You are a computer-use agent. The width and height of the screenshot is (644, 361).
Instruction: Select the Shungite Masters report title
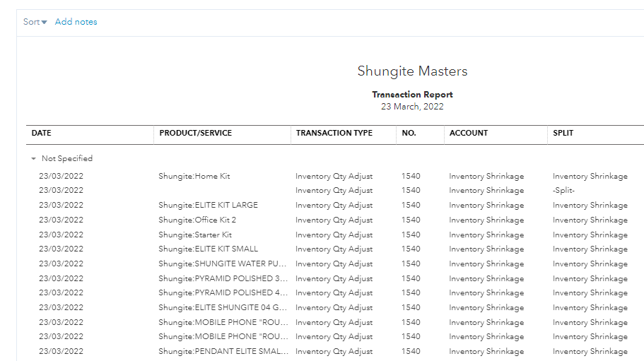click(412, 71)
